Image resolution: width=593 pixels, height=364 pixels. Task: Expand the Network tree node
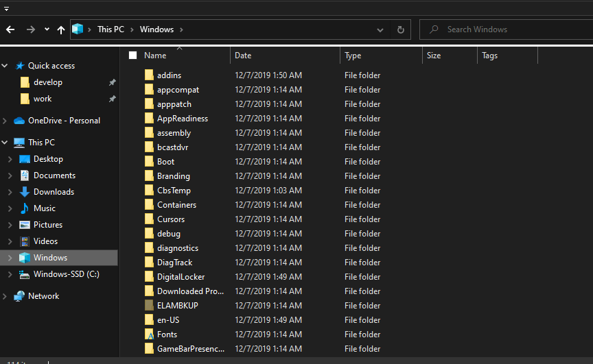(x=5, y=296)
